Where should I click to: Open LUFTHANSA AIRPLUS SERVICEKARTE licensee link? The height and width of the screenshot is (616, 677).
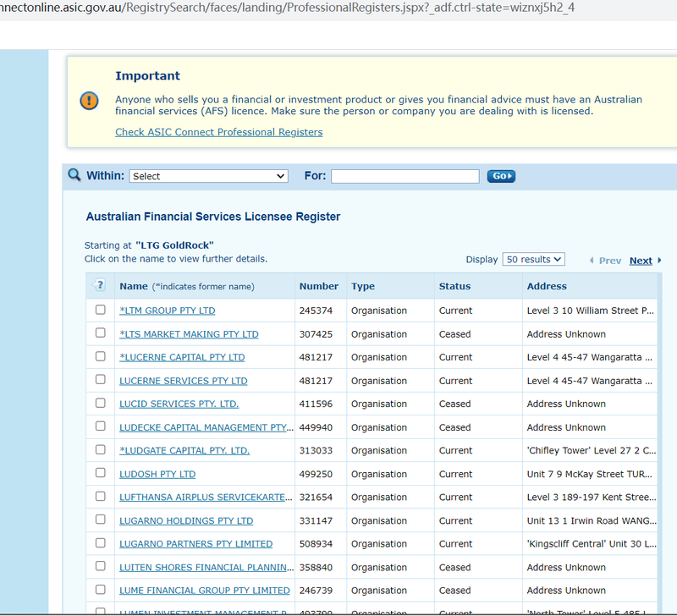click(206, 498)
